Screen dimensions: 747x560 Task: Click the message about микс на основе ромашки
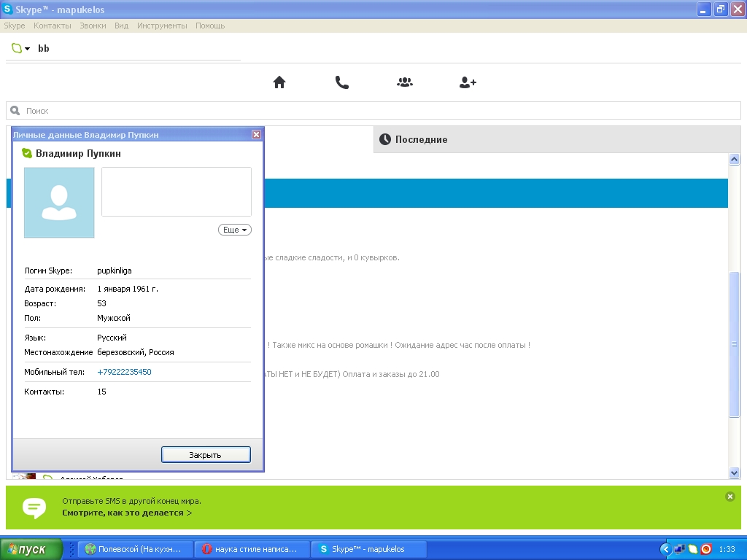pyautogui.click(x=399, y=345)
